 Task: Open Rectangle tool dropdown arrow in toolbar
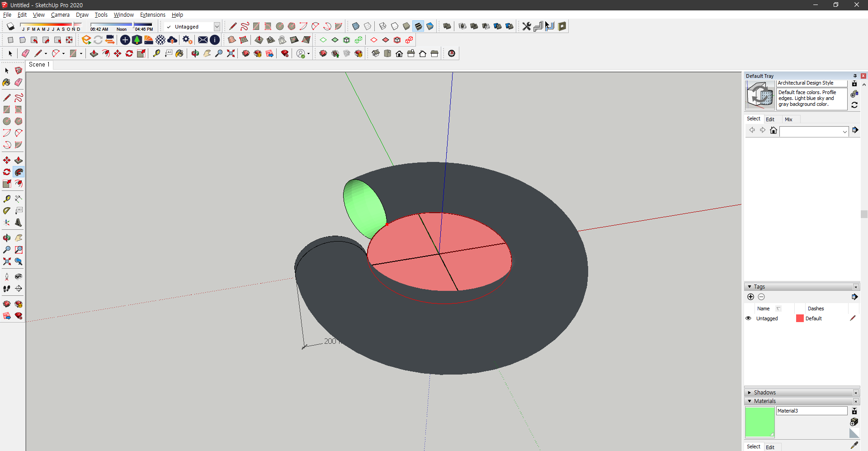[x=81, y=53]
